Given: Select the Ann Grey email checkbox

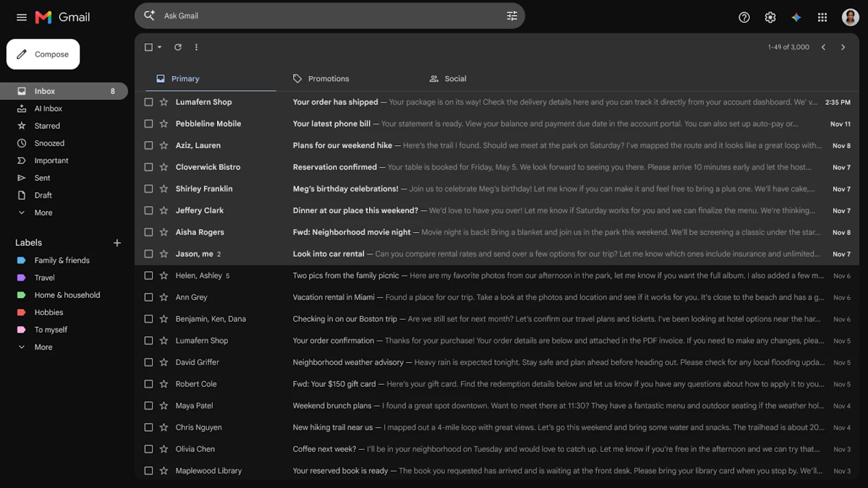Looking at the screenshot, I should coord(148,297).
